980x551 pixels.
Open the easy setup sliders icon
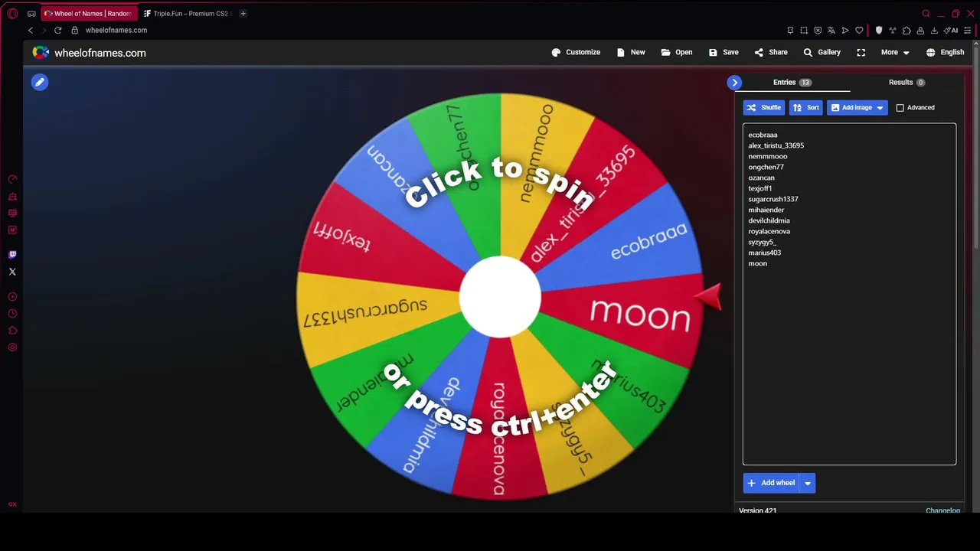click(x=968, y=30)
